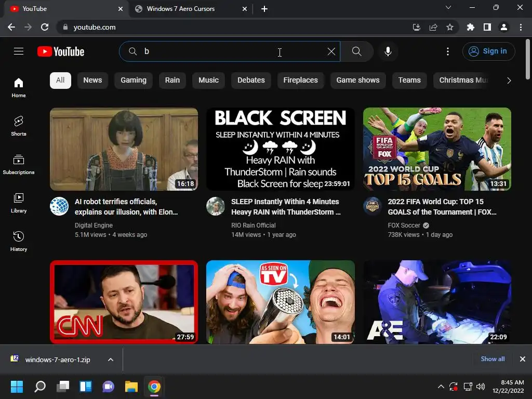Select the Rain filter chip
Screen dimensions: 532x399
[x=172, y=81]
